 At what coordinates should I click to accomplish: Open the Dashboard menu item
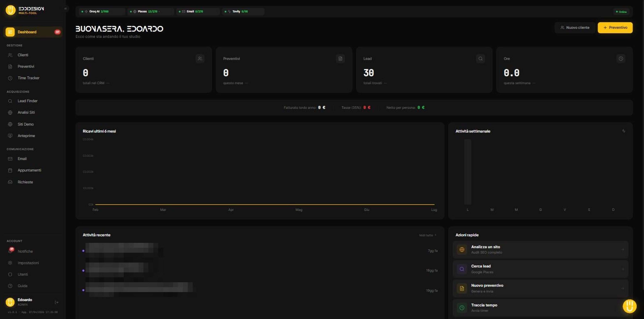click(x=33, y=32)
